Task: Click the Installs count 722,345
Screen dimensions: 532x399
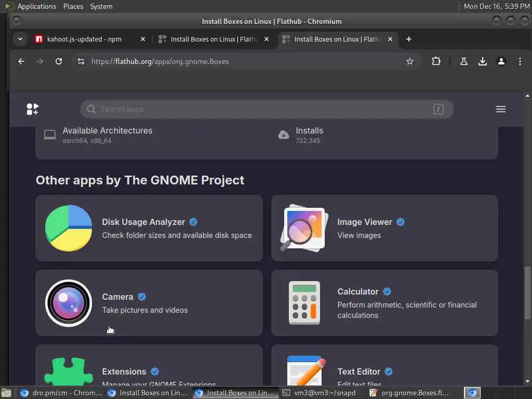Action: (308, 140)
